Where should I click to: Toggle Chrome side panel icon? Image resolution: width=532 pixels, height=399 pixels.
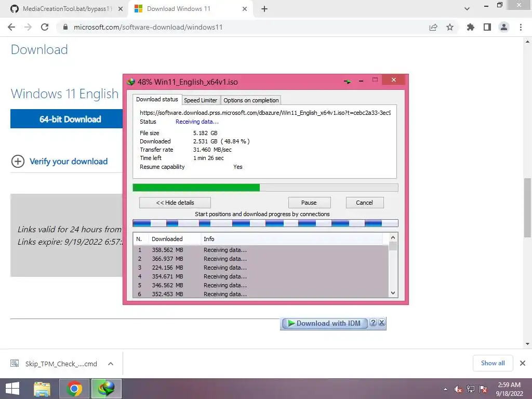click(487, 27)
